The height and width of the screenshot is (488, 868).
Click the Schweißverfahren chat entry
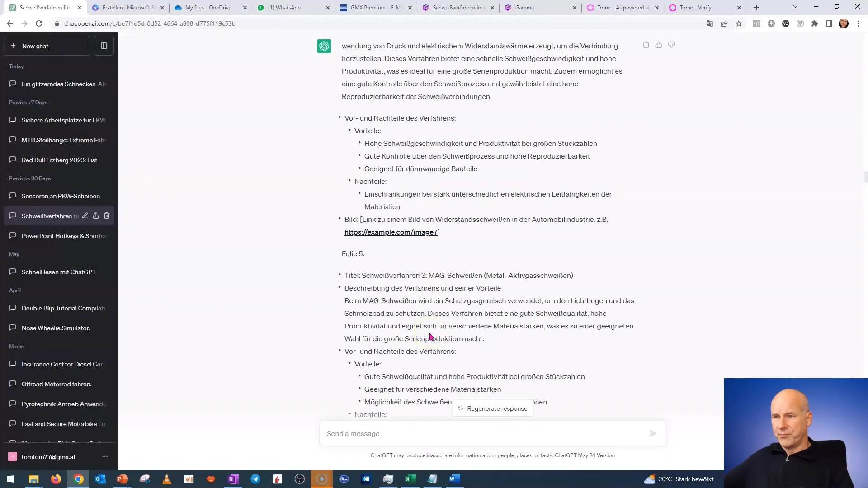click(50, 216)
